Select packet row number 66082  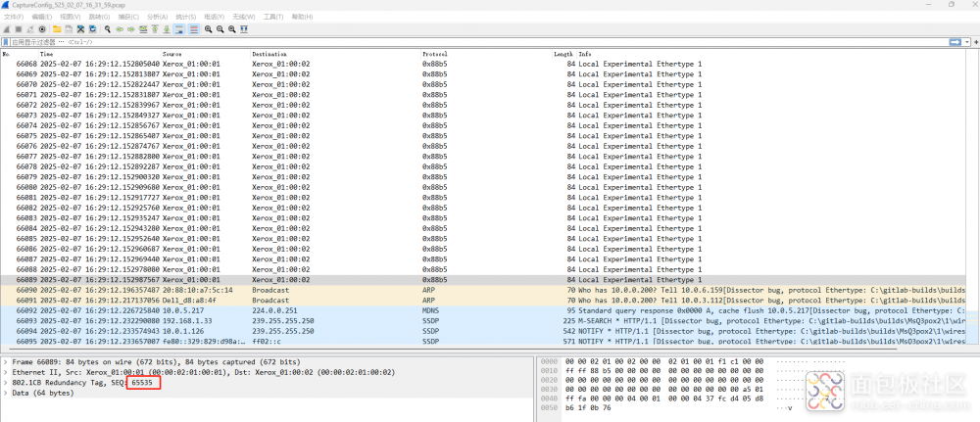coord(483,208)
